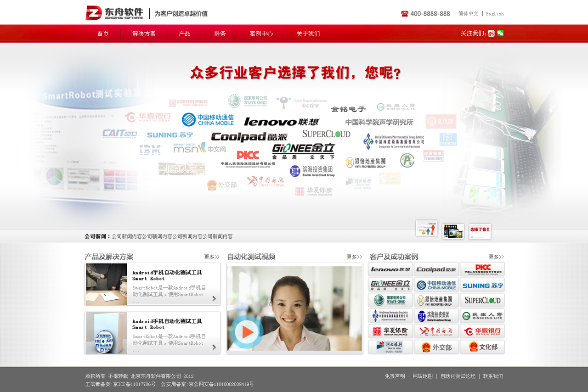The image size is (588, 392).
Task: Open handshake product thumbnail
Action: 106,284
